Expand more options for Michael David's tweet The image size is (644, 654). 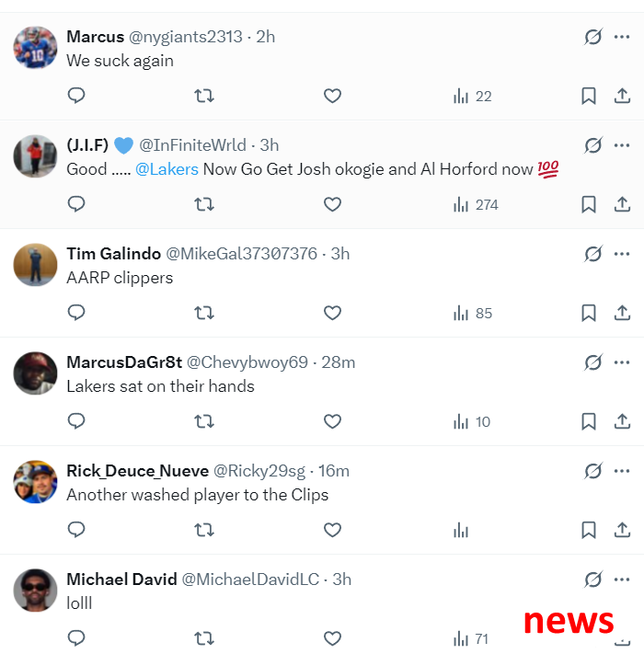click(622, 579)
